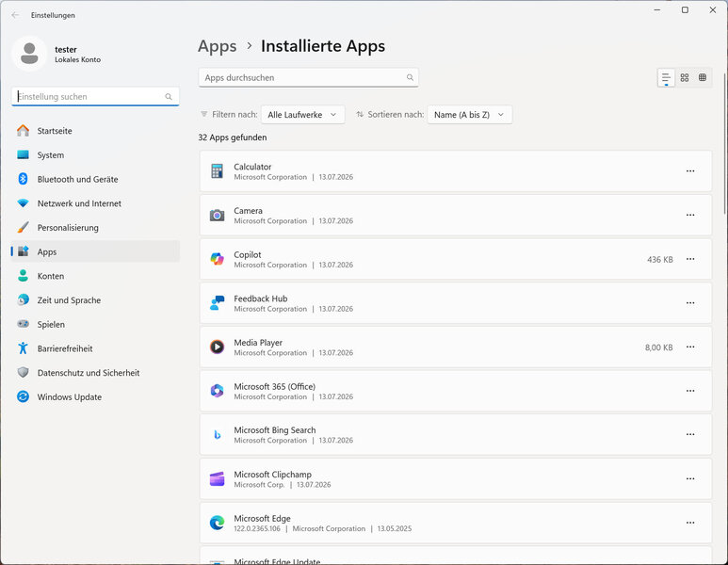Click the Filtern nach label
The width and height of the screenshot is (728, 565).
click(235, 115)
